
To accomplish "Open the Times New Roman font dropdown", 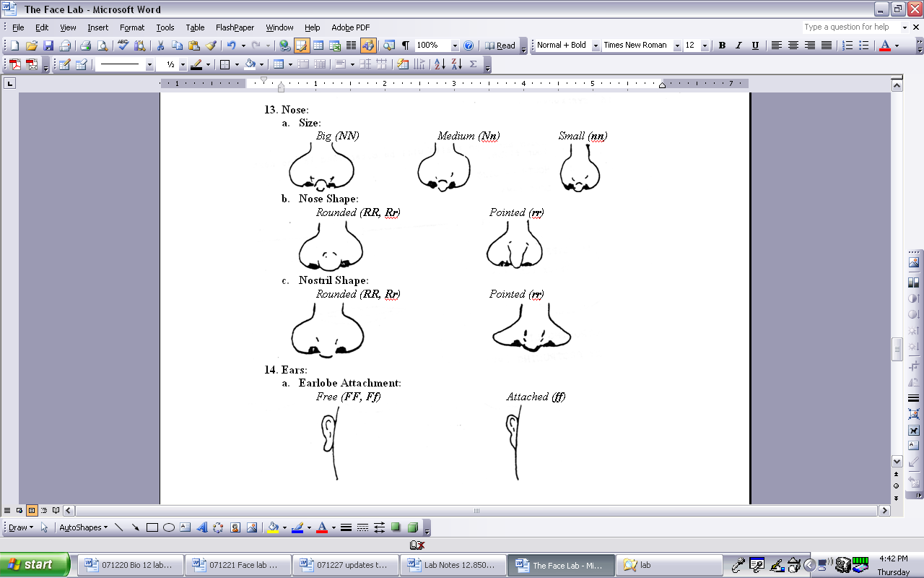I will pyautogui.click(x=677, y=46).
